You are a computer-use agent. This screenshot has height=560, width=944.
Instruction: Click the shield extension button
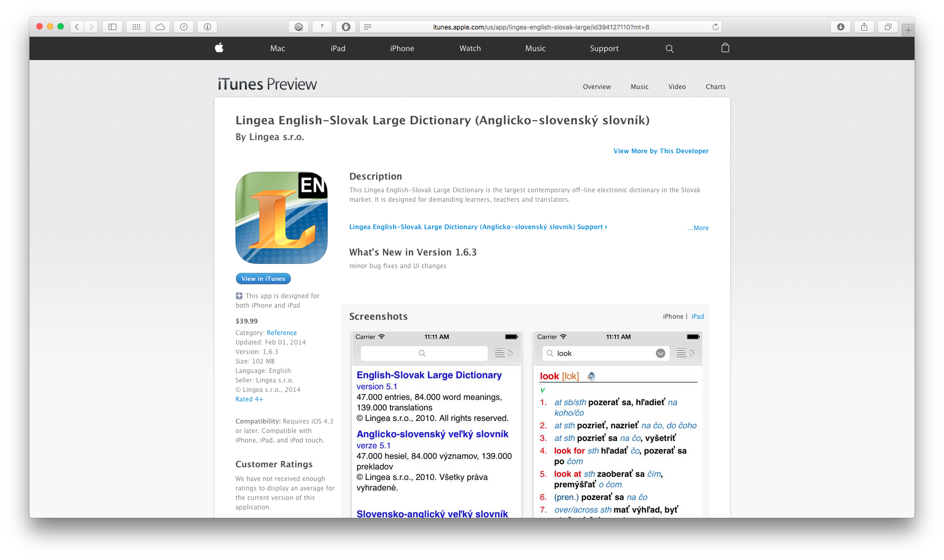pos(346,27)
